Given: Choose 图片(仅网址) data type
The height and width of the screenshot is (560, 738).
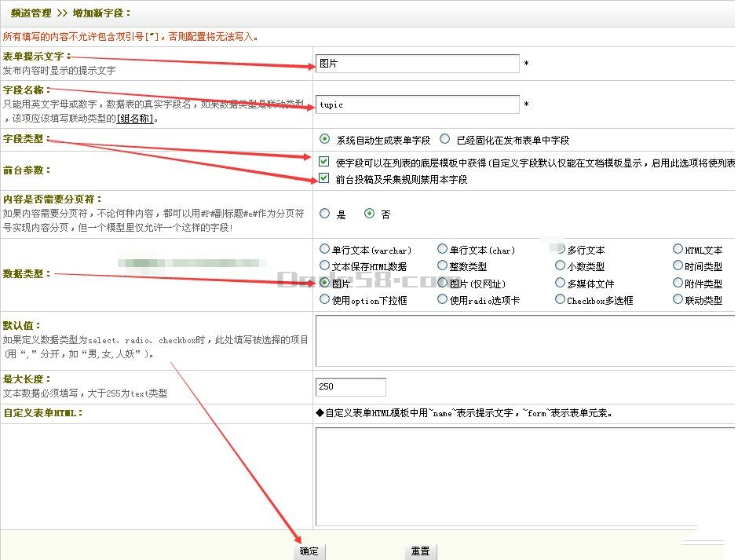Looking at the screenshot, I should (x=443, y=284).
